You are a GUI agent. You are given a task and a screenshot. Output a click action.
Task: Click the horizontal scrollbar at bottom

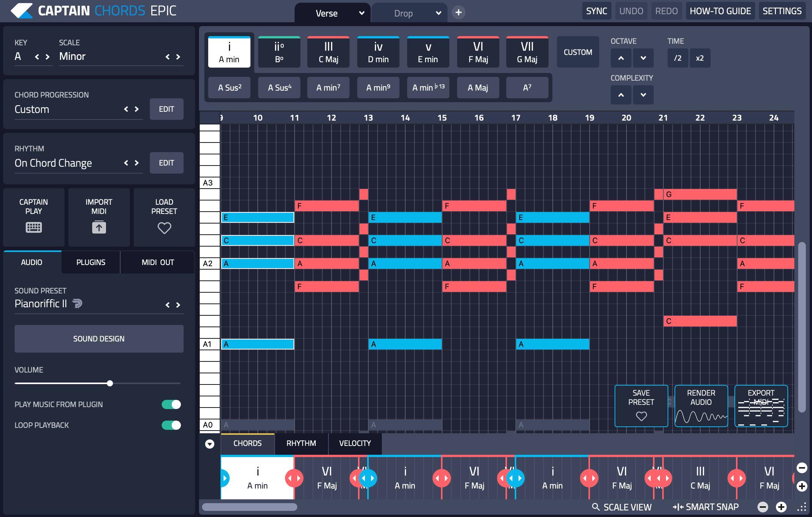250,507
